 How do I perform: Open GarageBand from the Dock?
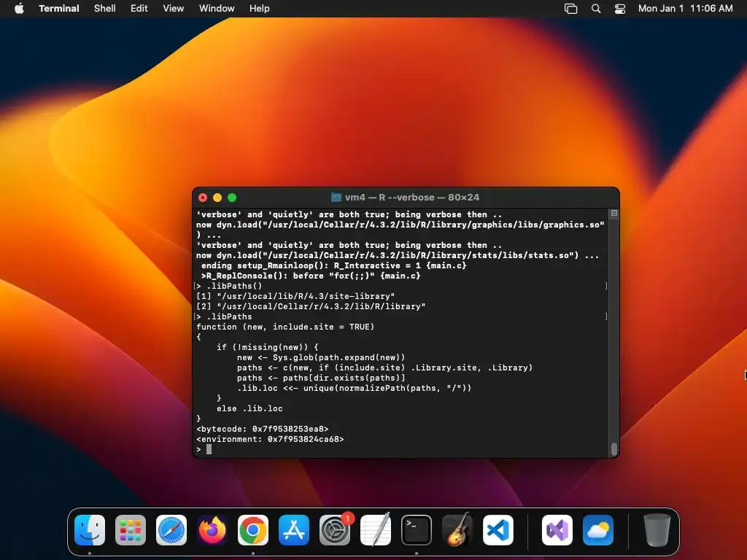(457, 530)
